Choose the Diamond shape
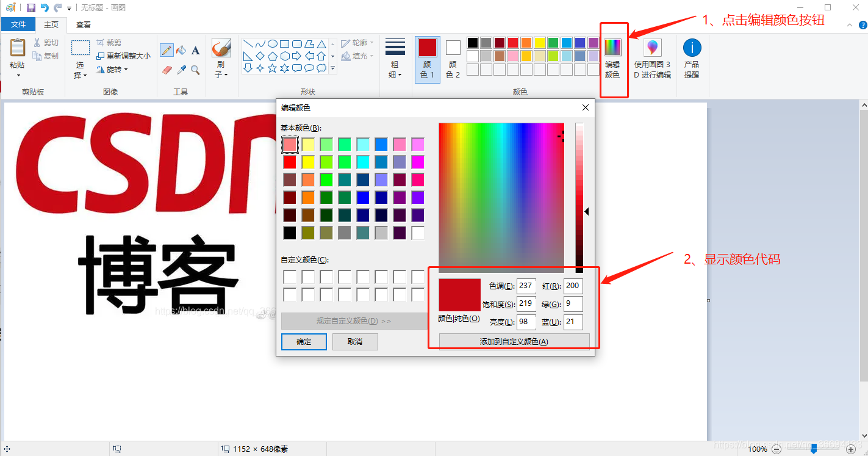The width and height of the screenshot is (868, 456). tap(260, 56)
